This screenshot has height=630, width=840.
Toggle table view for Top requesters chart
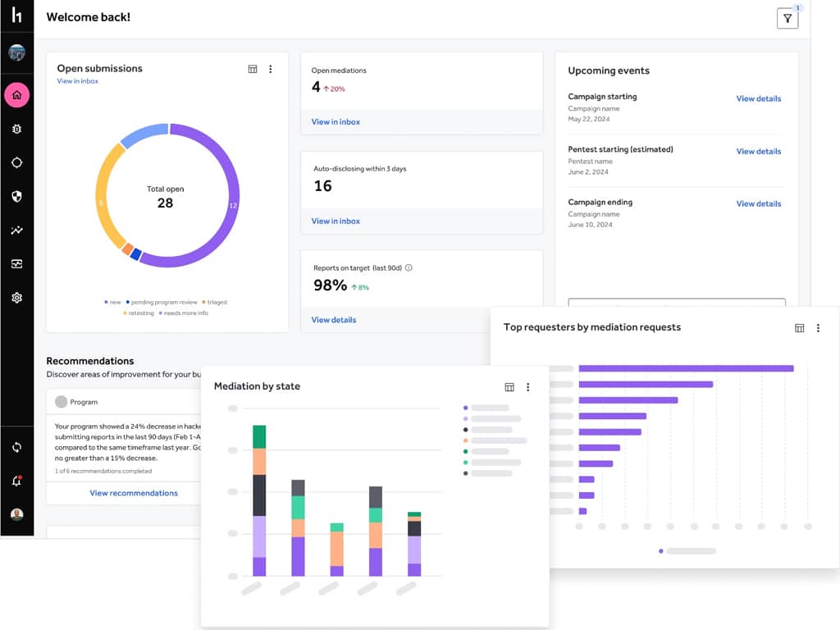click(x=800, y=328)
